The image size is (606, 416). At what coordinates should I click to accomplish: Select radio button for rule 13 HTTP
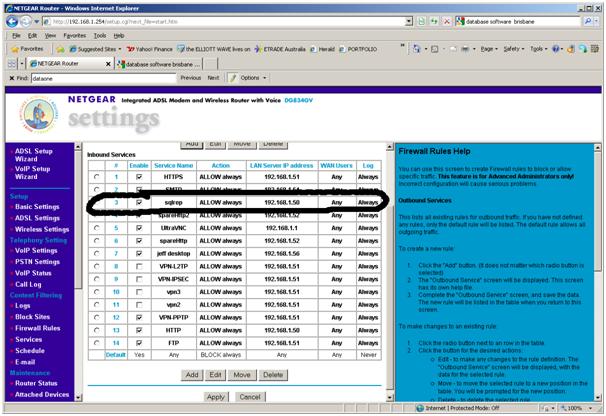click(97, 330)
